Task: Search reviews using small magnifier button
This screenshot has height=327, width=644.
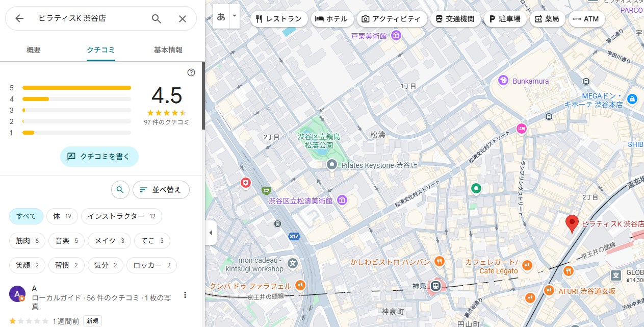Action: click(120, 190)
